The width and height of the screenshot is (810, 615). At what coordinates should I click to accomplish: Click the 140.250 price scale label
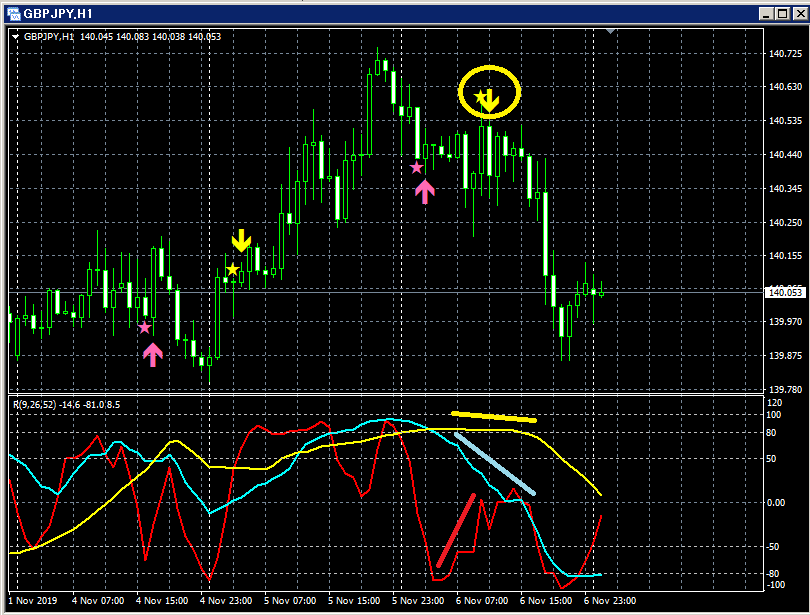(x=785, y=223)
